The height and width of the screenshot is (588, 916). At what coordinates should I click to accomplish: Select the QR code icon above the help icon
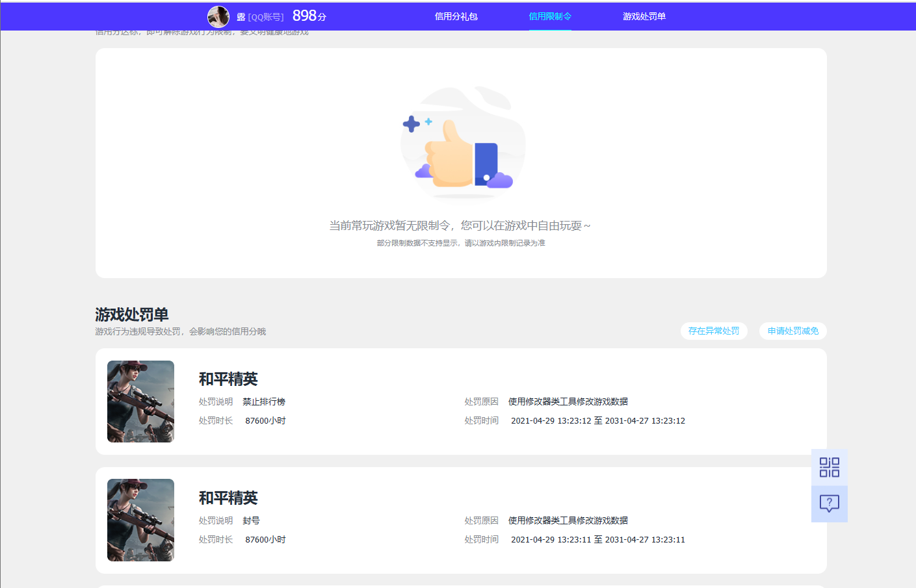click(x=828, y=467)
